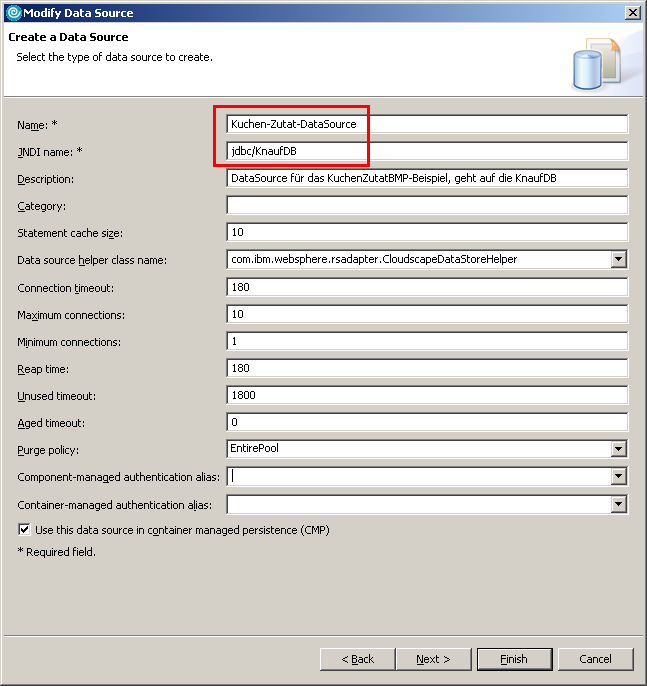The image size is (647, 686).
Task: Select the empty Category field
Action: pos(427,205)
